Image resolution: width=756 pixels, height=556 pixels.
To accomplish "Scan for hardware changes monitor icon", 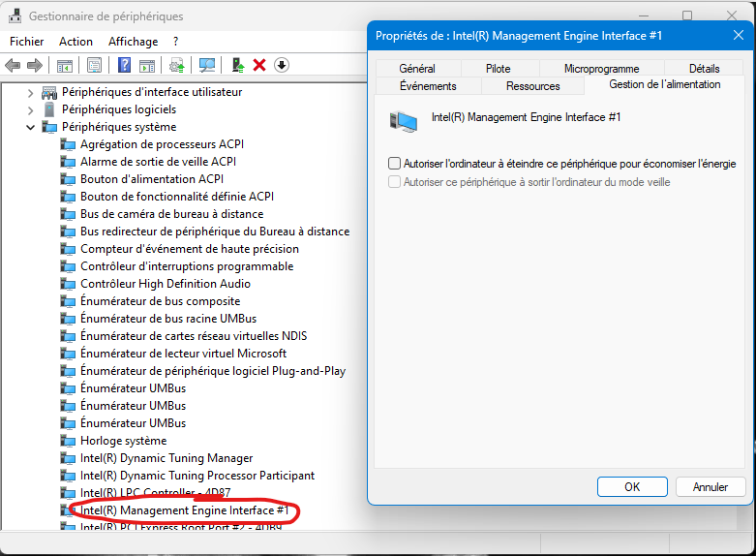I will 207,65.
